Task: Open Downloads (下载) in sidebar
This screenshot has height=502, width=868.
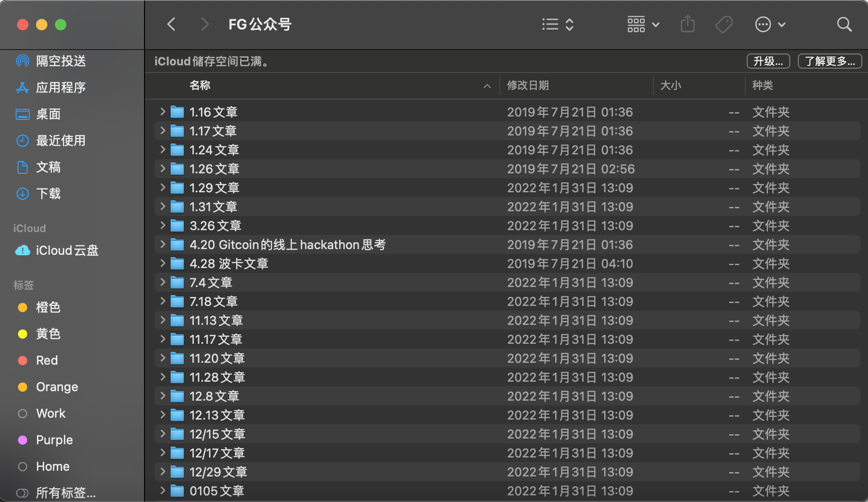Action: click(48, 194)
